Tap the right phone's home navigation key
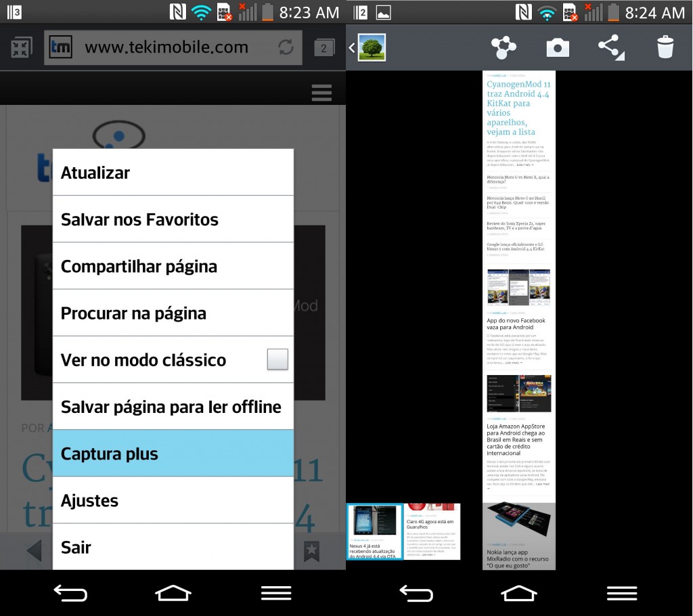Viewport: 693px width, 616px height. pyautogui.click(x=519, y=593)
